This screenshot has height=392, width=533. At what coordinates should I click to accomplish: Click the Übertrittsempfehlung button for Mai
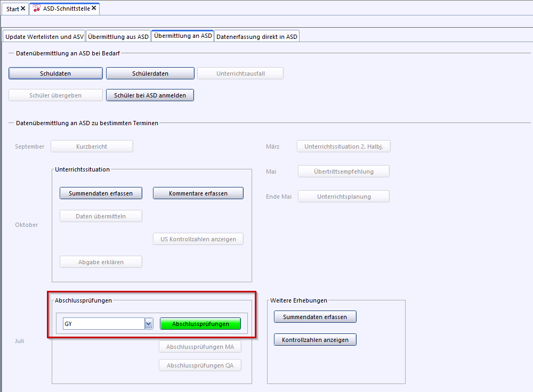click(343, 171)
